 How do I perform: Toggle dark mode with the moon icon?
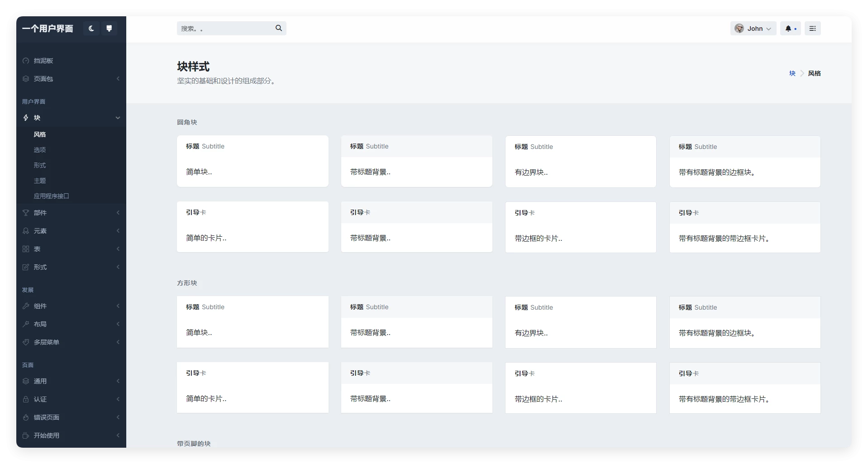91,29
